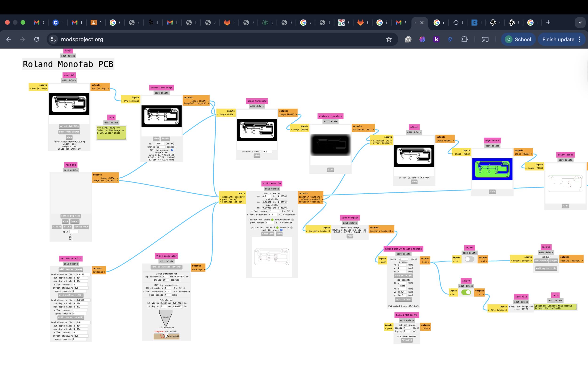
Task: Open a new tab with the plus icon
Action: click(548, 23)
